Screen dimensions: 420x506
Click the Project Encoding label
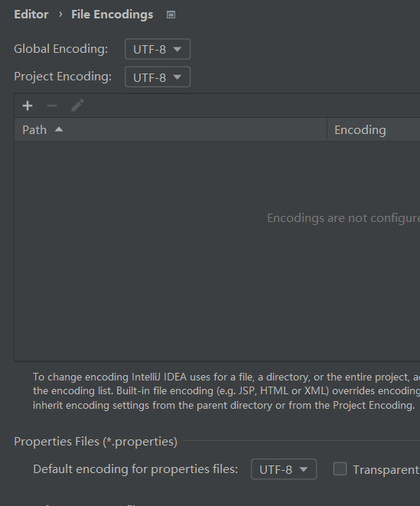coord(63,77)
